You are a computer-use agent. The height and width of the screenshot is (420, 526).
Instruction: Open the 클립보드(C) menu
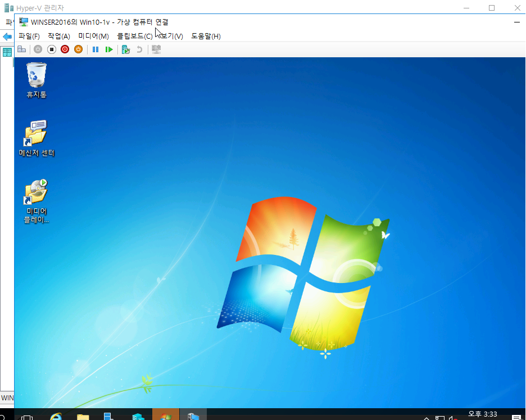pyautogui.click(x=135, y=36)
